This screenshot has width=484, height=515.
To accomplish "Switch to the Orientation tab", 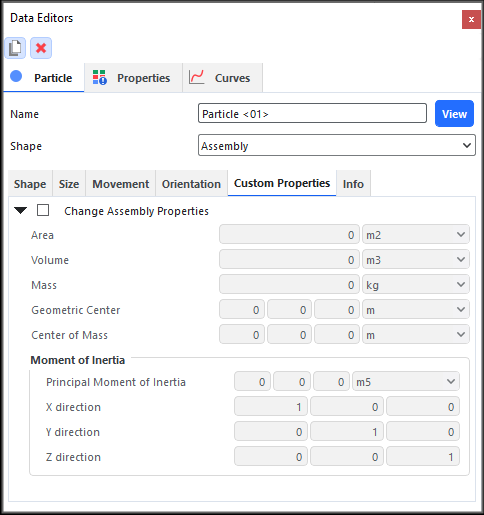I will click(191, 184).
